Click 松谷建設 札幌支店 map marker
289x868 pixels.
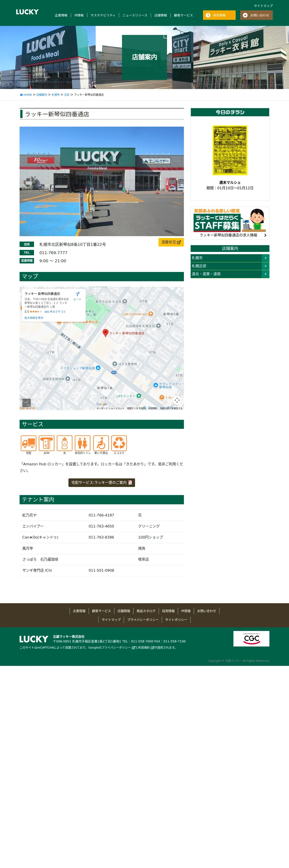158,326
